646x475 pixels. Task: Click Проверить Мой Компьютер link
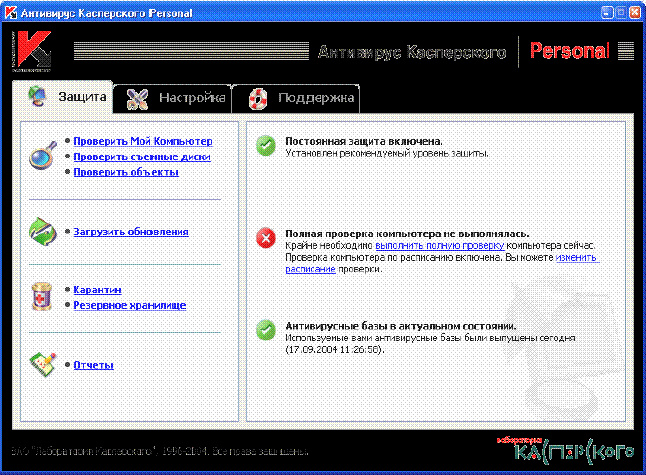click(x=143, y=141)
